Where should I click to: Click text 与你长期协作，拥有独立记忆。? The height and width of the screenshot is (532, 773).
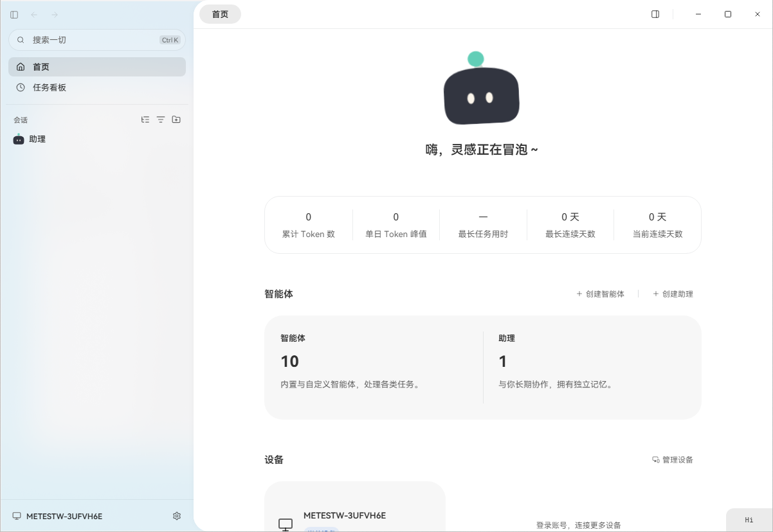click(557, 385)
